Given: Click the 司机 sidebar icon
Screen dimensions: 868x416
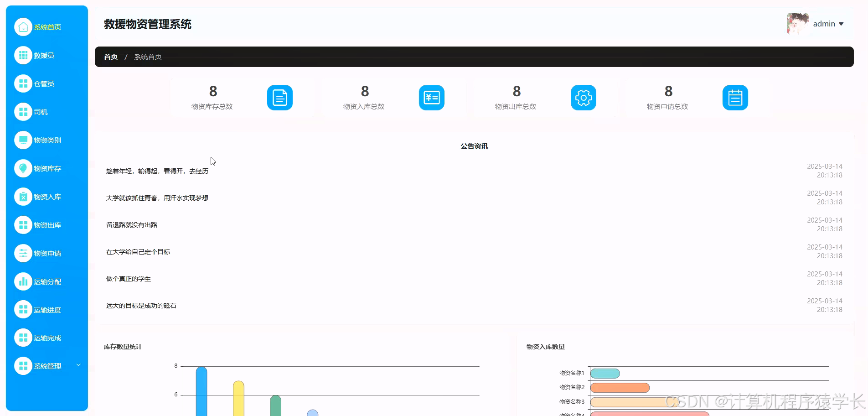Looking at the screenshot, I should (23, 112).
